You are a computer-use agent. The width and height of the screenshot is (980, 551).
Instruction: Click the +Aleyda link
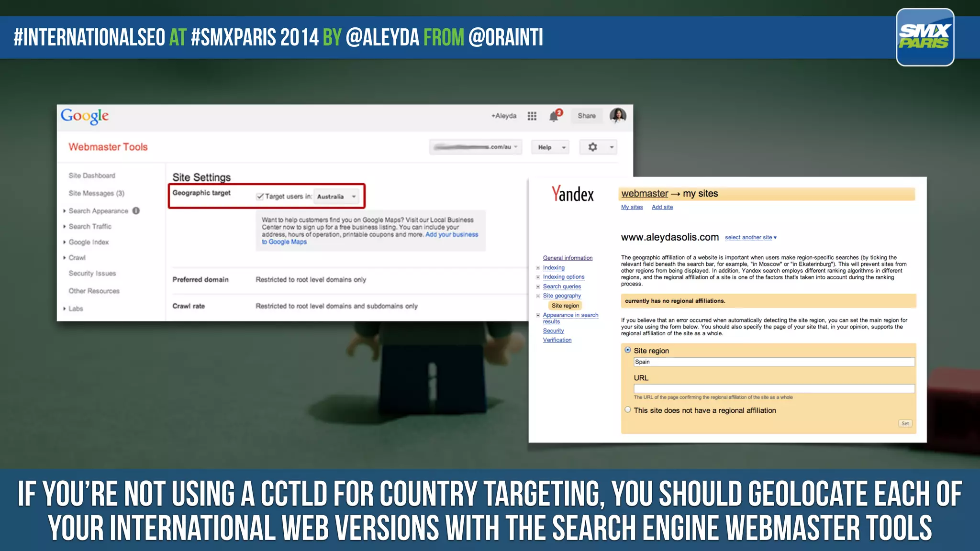[503, 116]
